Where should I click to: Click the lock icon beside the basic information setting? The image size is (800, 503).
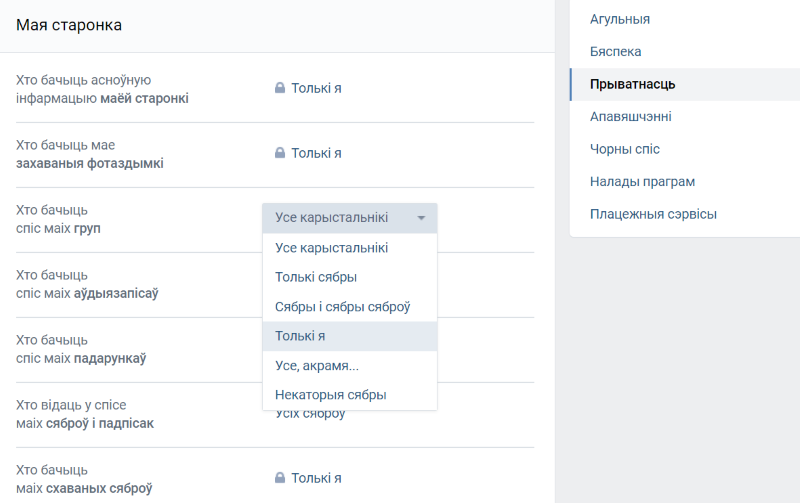[280, 88]
